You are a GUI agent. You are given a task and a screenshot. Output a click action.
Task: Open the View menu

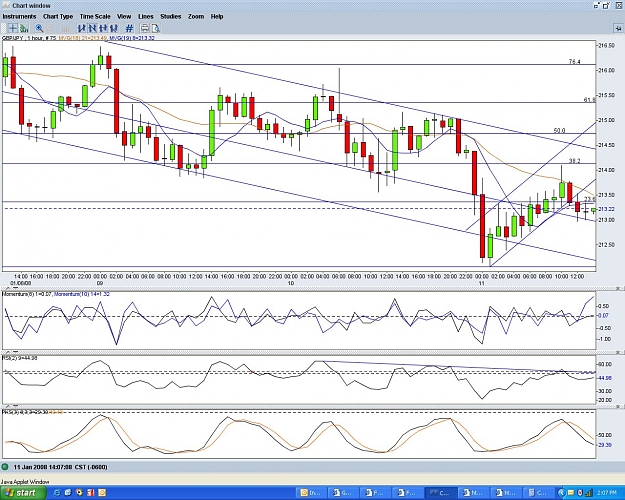(124, 16)
